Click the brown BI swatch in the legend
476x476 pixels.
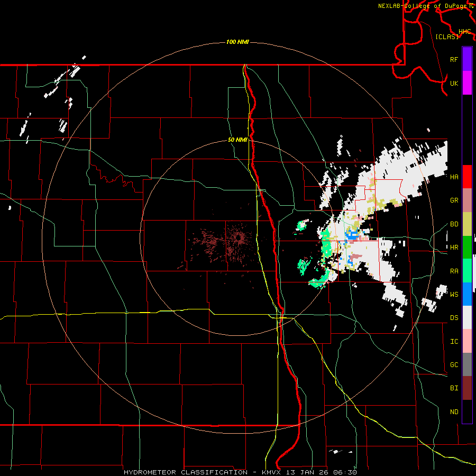click(467, 388)
